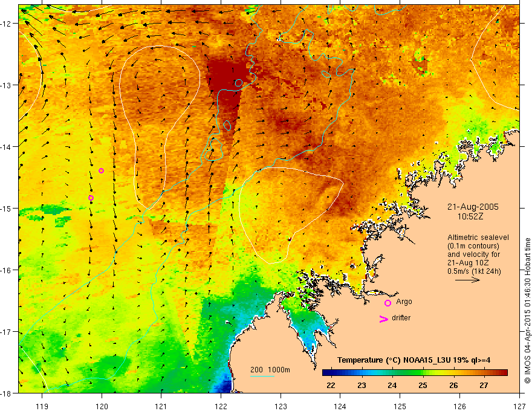Click the colorbar label 24
This screenshot has height=411, width=532.
point(392,386)
